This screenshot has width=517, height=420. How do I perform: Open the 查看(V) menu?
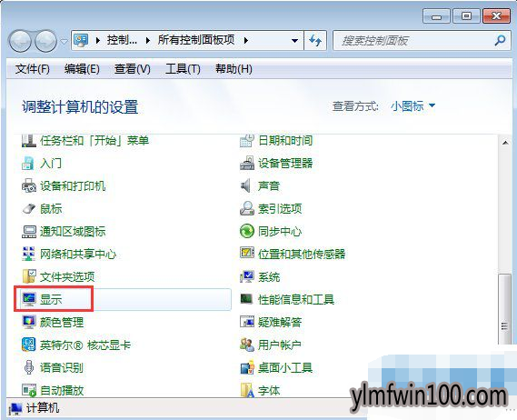pyautogui.click(x=133, y=69)
